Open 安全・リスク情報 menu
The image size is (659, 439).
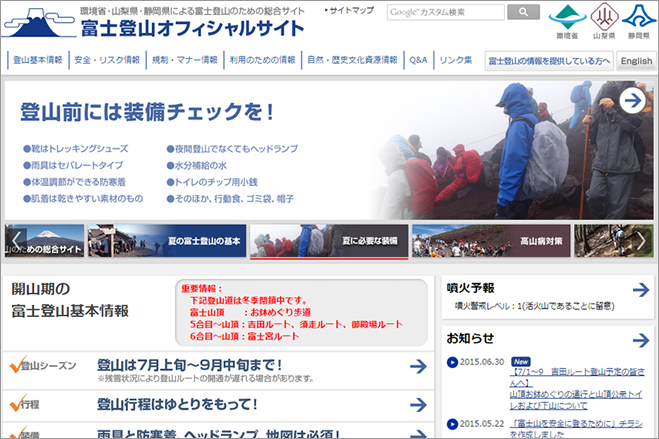click(107, 60)
